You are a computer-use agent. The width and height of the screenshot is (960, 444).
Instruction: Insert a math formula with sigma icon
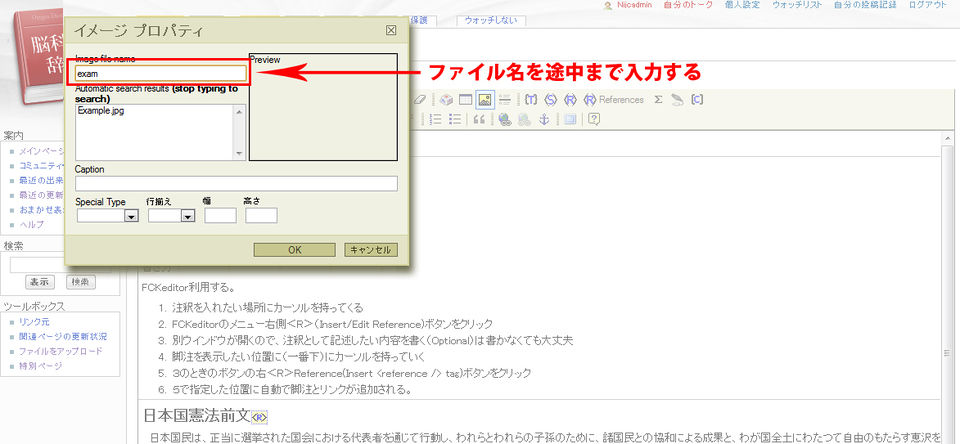click(658, 100)
